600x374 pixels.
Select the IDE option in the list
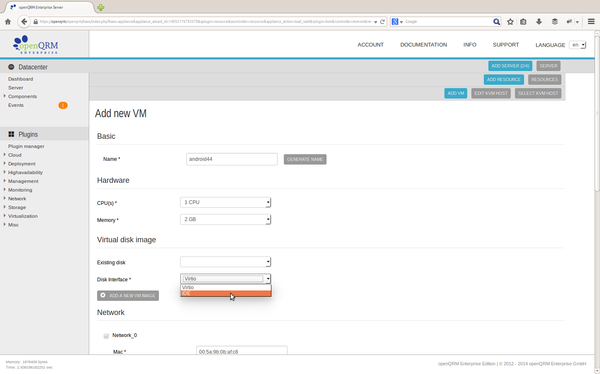pos(226,293)
